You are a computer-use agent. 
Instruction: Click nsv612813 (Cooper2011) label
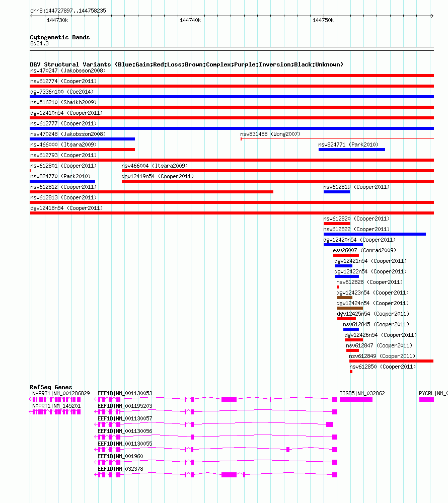click(63, 197)
